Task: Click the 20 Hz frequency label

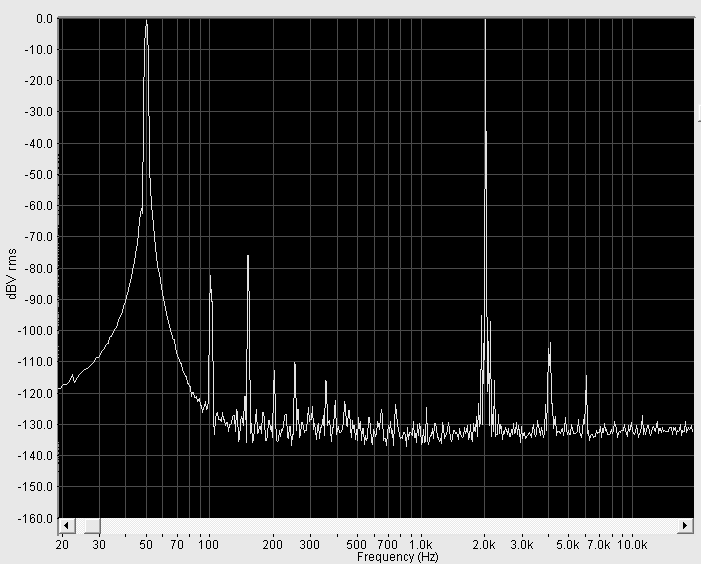Action: (62, 545)
